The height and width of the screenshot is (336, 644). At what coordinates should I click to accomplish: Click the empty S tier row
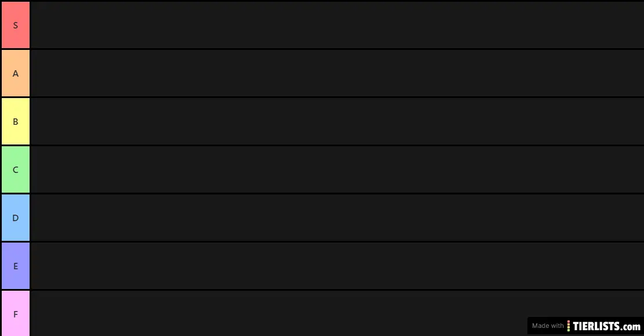tap(338, 25)
